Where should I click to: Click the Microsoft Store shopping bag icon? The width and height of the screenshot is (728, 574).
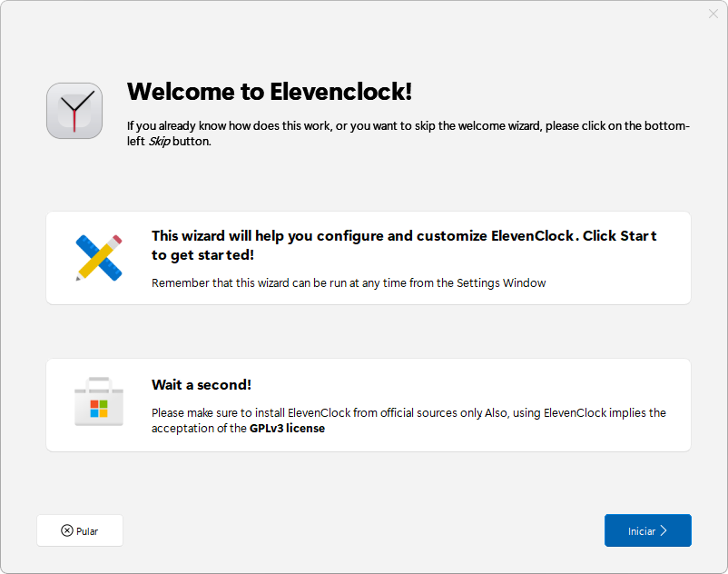tap(99, 401)
